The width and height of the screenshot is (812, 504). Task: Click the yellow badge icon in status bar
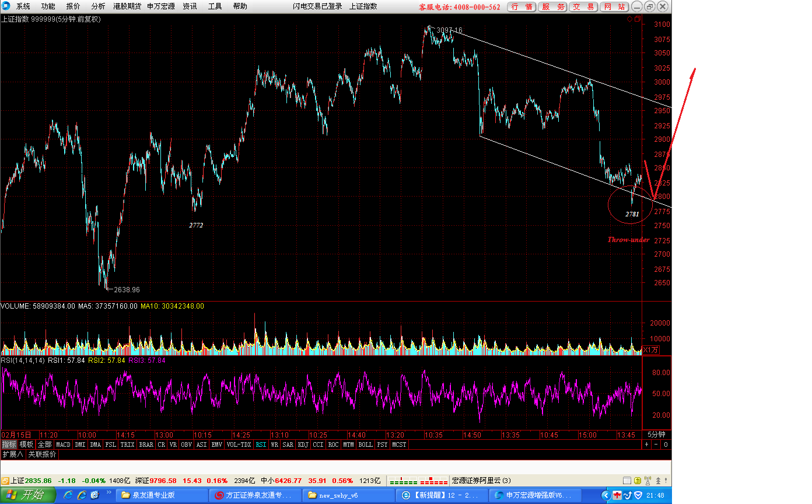[637, 481]
